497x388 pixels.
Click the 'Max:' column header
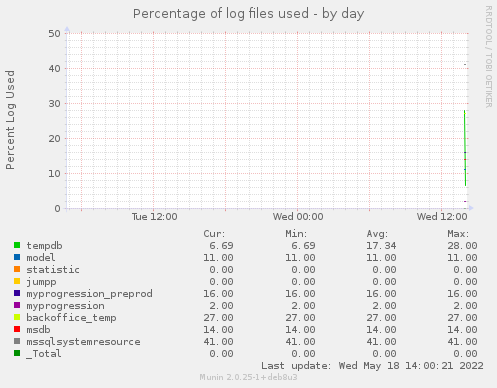coord(458,234)
